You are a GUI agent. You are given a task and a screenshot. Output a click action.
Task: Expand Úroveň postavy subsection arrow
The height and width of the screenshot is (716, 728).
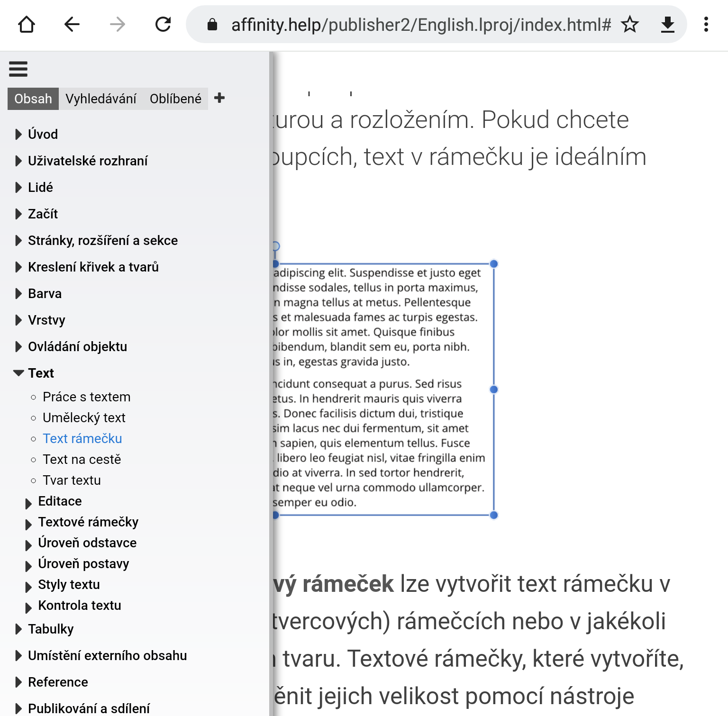click(28, 566)
